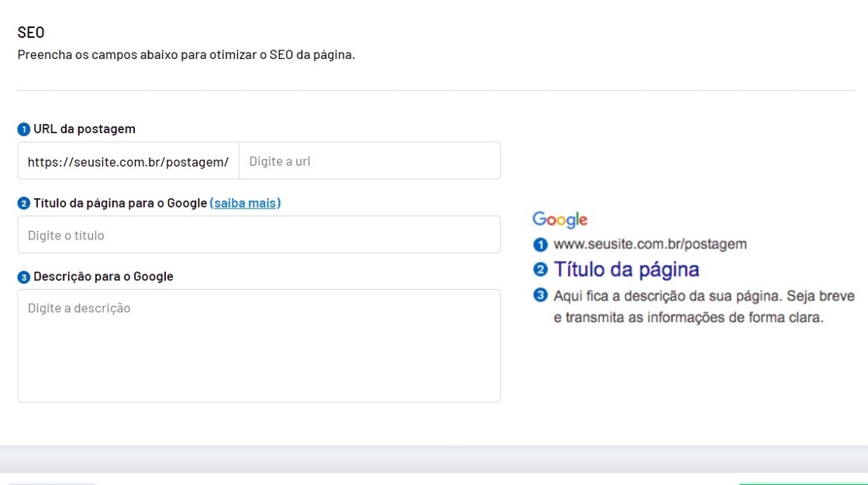The width and height of the screenshot is (868, 485).
Task: Click the number 2 badge in the Google preview
Action: (540, 270)
